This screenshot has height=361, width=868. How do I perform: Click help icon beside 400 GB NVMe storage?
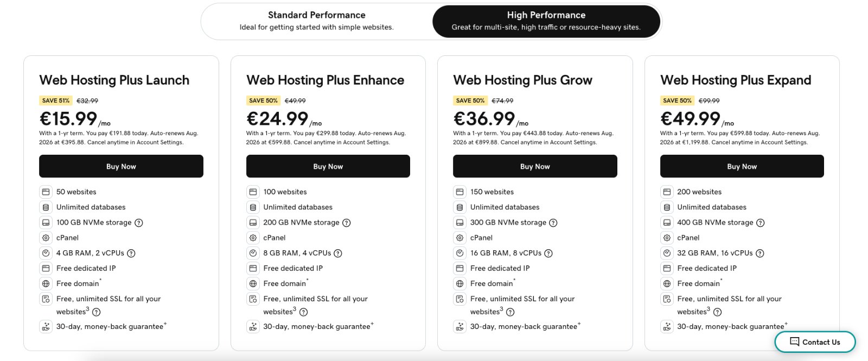(761, 223)
